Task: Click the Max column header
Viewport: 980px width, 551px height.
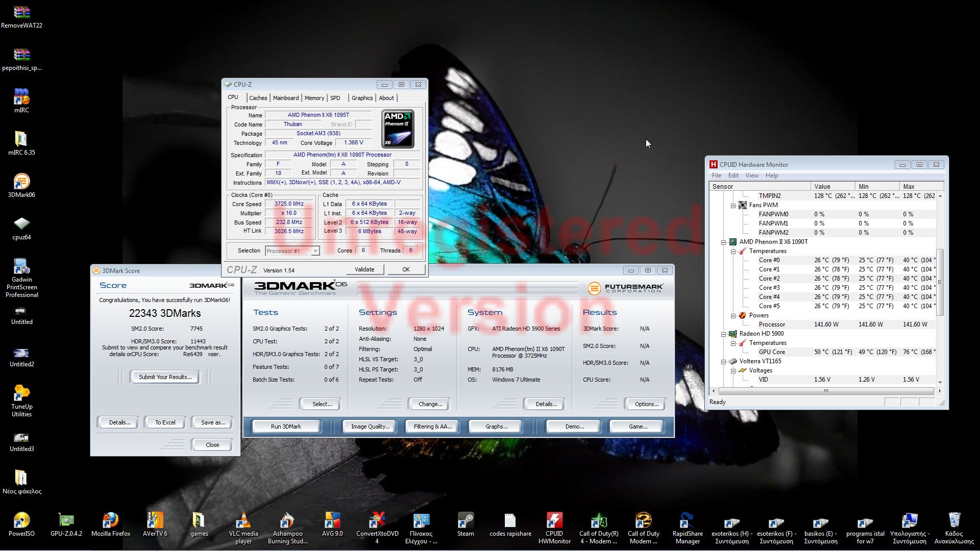Action: [922, 187]
